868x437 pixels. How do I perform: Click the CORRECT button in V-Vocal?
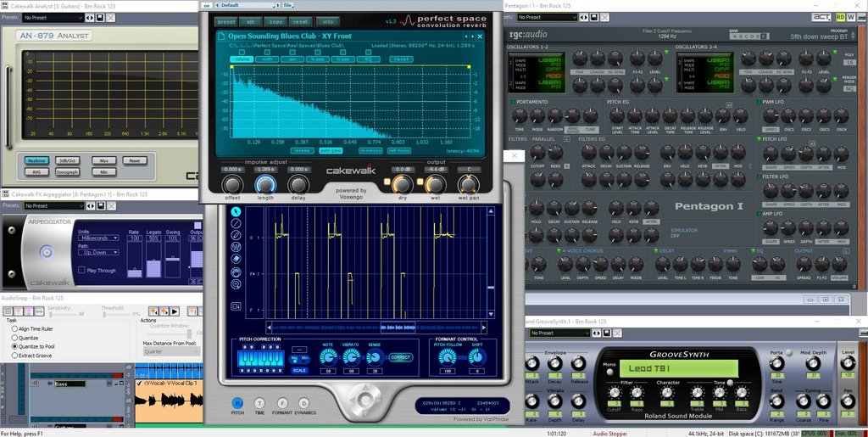point(401,357)
